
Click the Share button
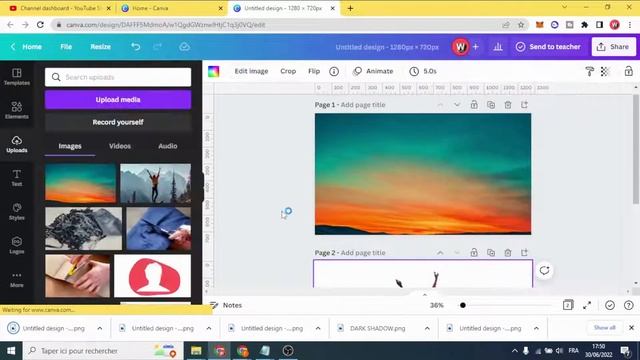coord(613,47)
